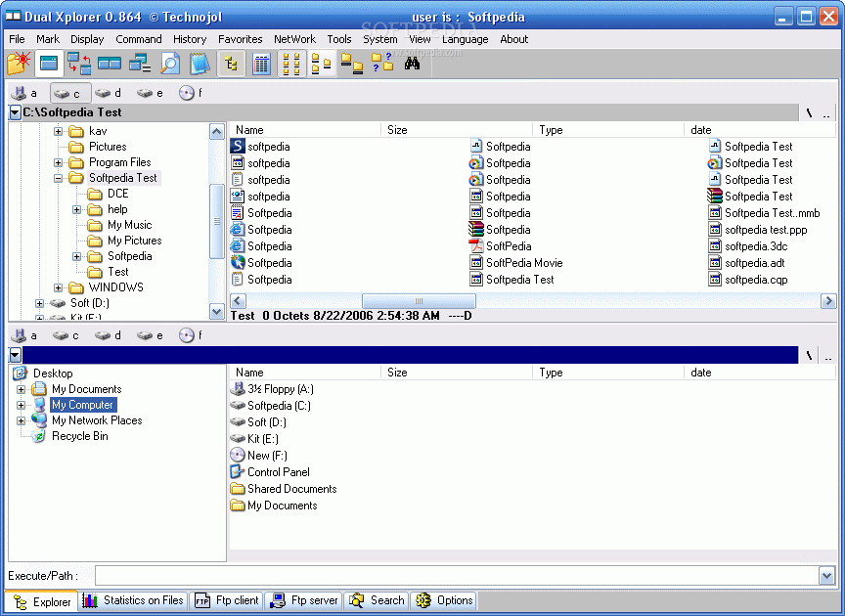Click the blue notepad icon in toolbar
The width and height of the screenshot is (845, 616).
(x=200, y=65)
